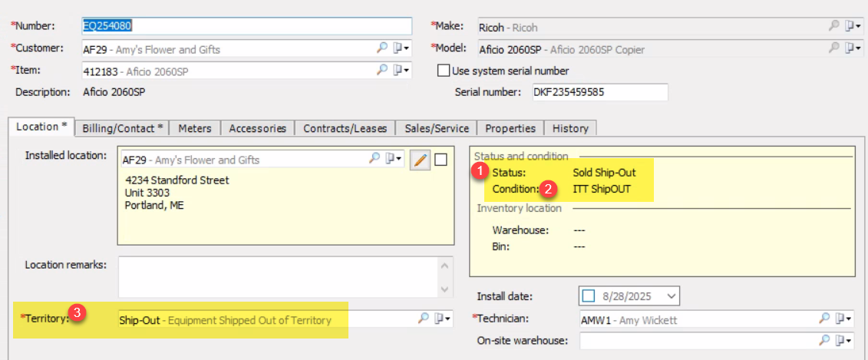This screenshot has width=868, height=360.
Task: Switch to Location tab
Action: [x=41, y=127]
